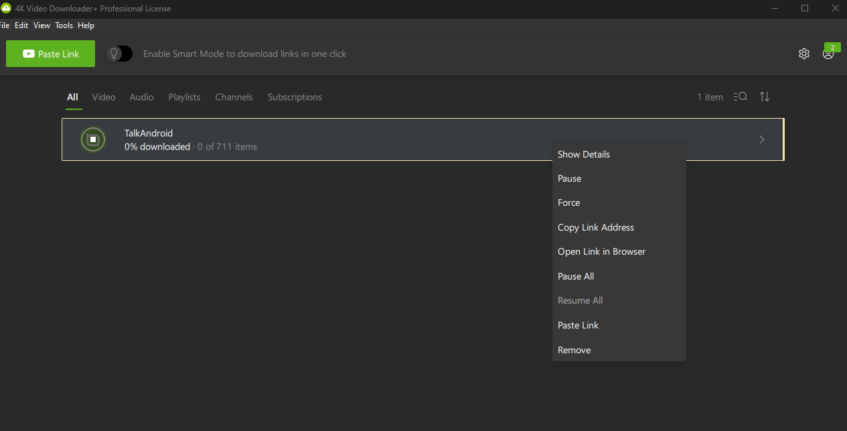Switch to the Audio tab
This screenshot has width=847, height=431.
coord(142,97)
